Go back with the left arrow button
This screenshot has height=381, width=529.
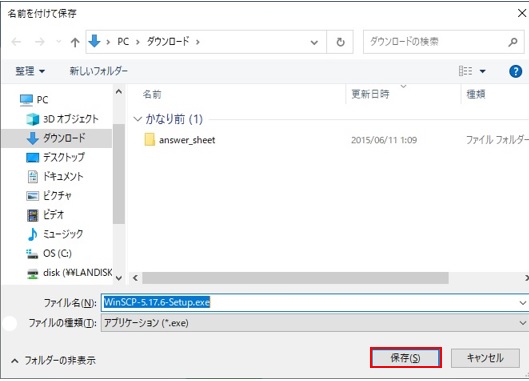[x=16, y=42]
